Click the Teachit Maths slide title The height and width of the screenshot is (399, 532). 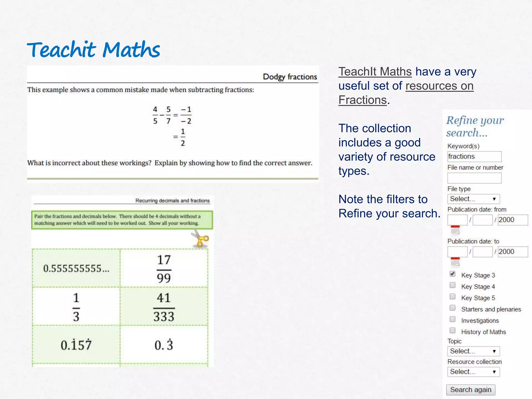[x=94, y=49]
